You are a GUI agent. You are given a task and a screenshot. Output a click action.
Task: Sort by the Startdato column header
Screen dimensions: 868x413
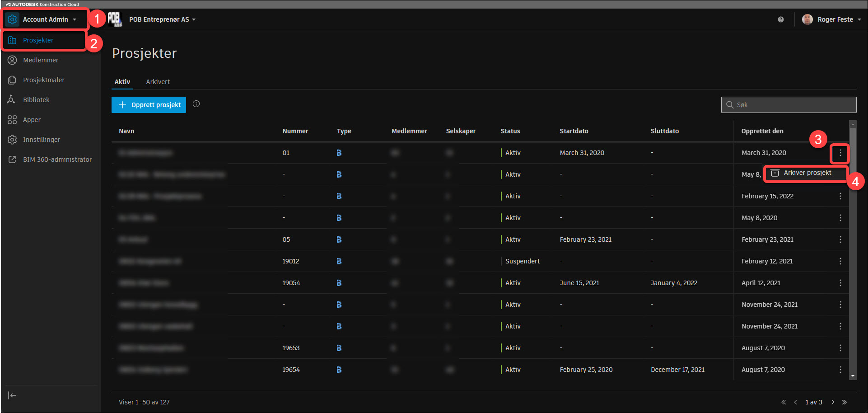[x=574, y=131]
